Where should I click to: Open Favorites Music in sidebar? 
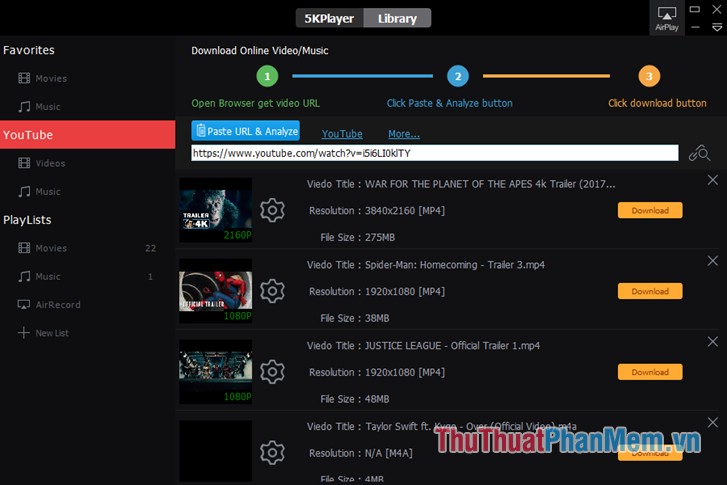pos(40,107)
